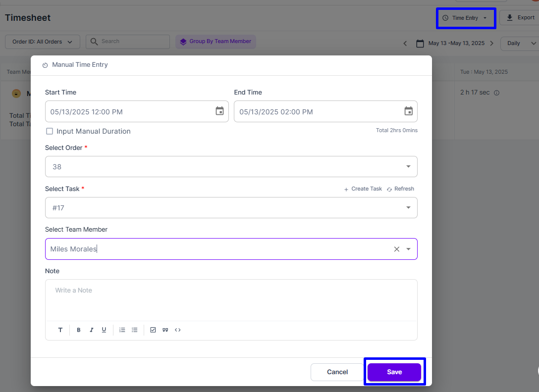The image size is (539, 392).
Task: Open the End Time calendar picker
Action: click(408, 111)
